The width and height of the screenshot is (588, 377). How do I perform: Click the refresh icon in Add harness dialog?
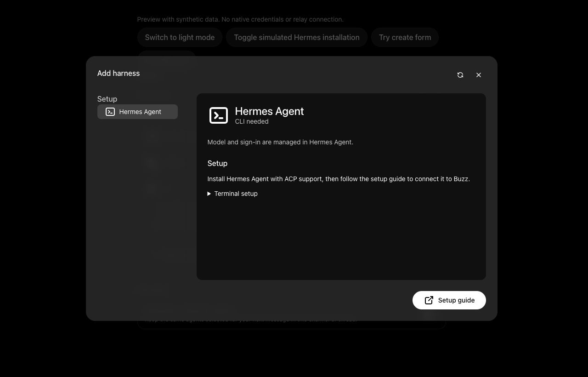[x=460, y=75]
